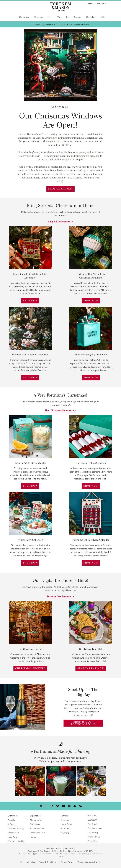Open the Hot Air Balloon ornament image

(91, 248)
